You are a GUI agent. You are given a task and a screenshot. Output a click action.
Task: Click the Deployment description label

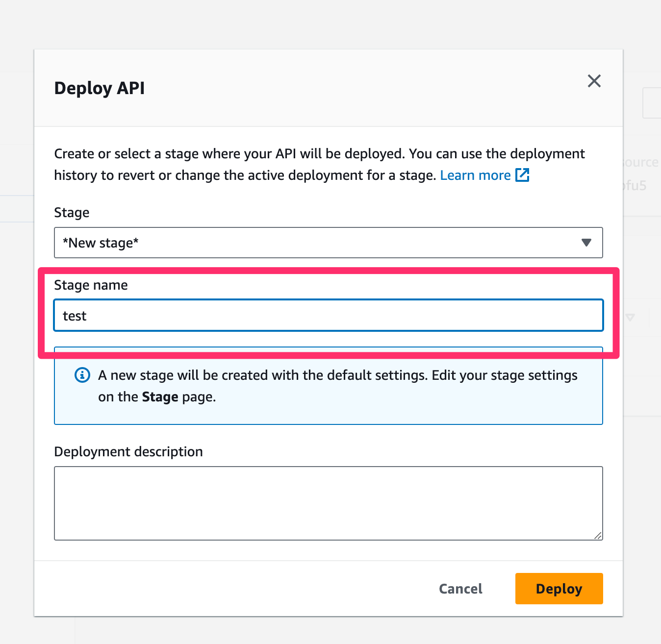(x=128, y=452)
